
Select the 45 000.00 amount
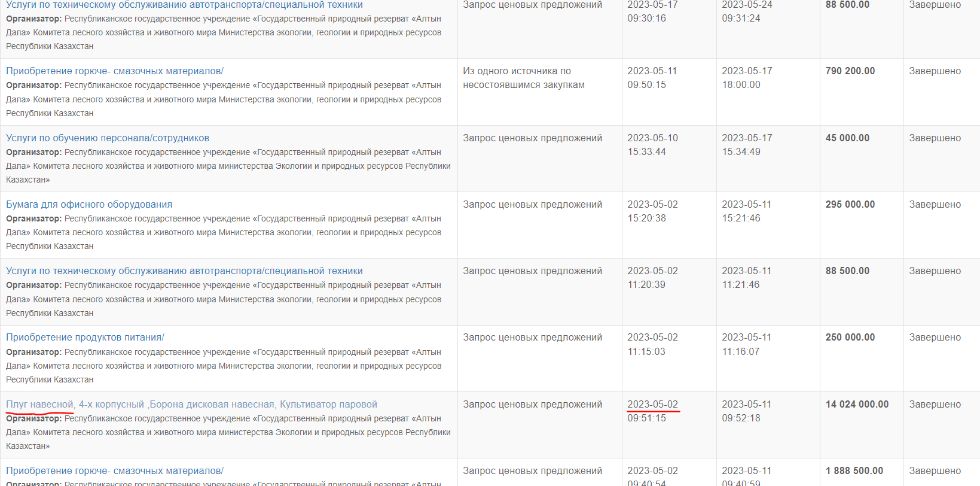click(x=847, y=138)
